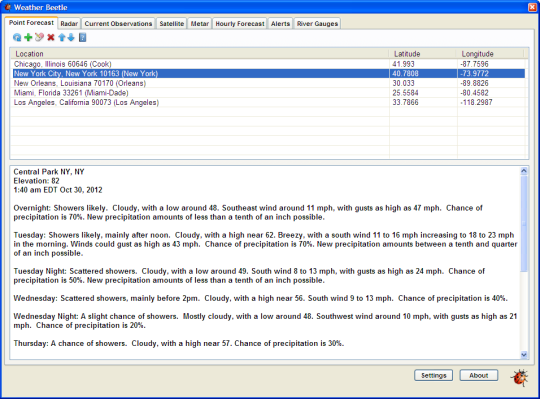Click latitude value 33.7866
This screenshot has height=399, width=540.
click(405, 103)
